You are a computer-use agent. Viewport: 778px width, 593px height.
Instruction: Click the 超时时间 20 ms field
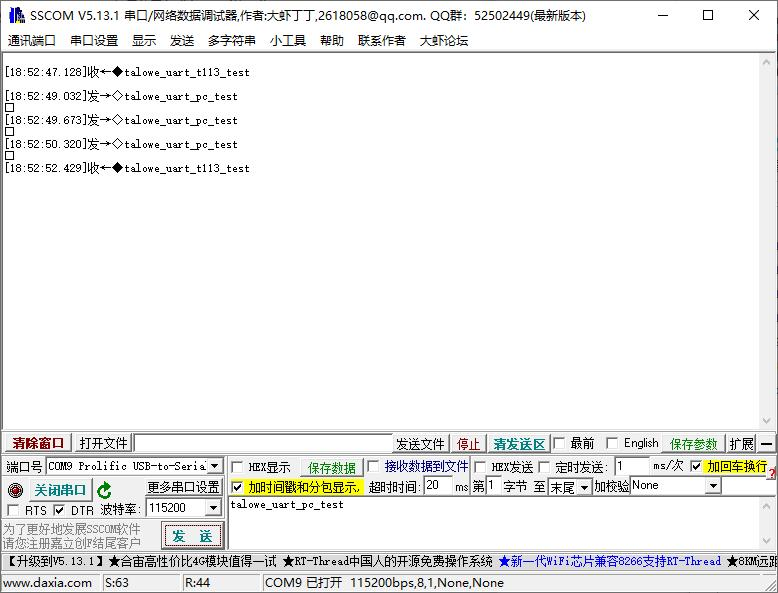pyautogui.click(x=438, y=486)
